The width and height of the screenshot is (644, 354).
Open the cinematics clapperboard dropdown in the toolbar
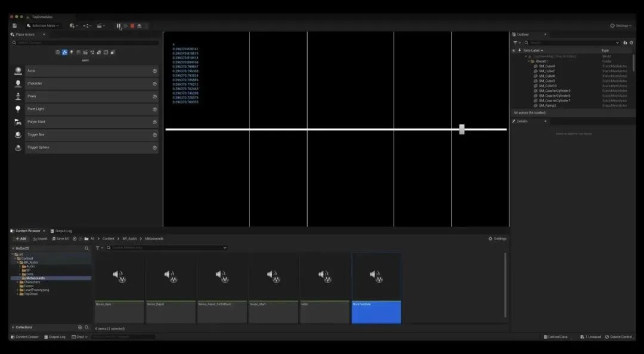pyautogui.click(x=101, y=26)
